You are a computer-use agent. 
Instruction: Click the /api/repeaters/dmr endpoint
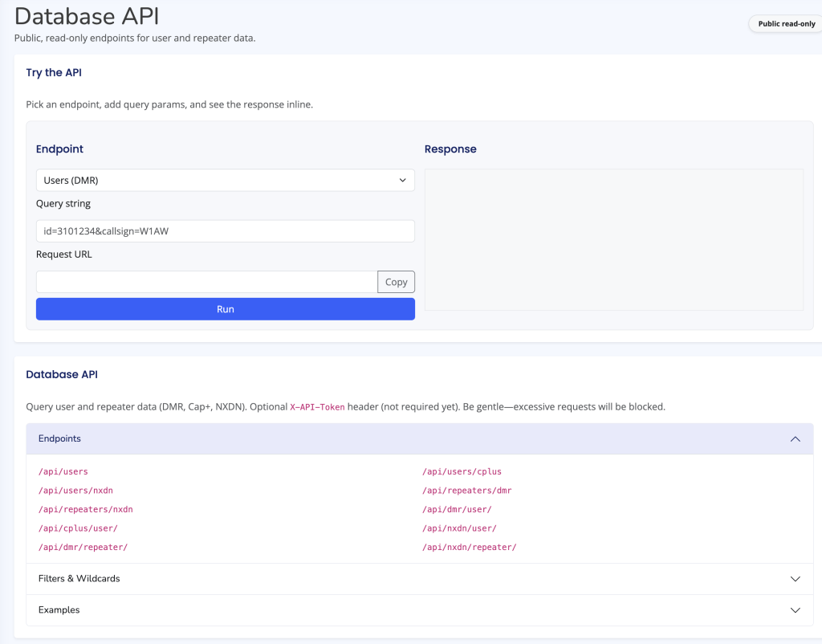pos(466,491)
